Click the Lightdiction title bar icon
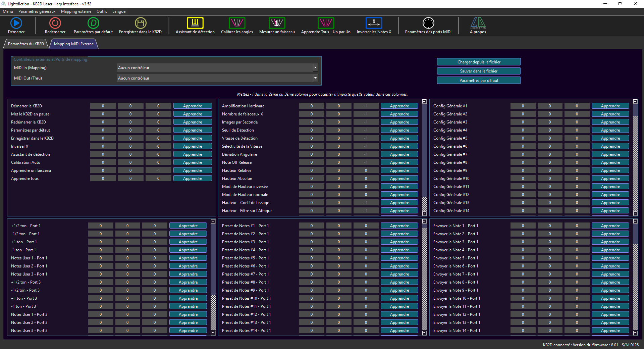This screenshot has width=644, height=349. (x=3, y=4)
